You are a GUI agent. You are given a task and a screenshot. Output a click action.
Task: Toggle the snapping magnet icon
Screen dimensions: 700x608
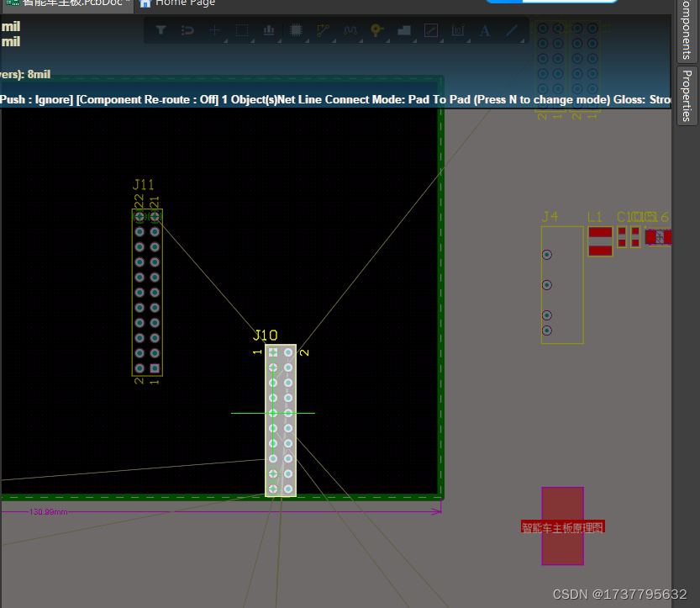tap(188, 30)
